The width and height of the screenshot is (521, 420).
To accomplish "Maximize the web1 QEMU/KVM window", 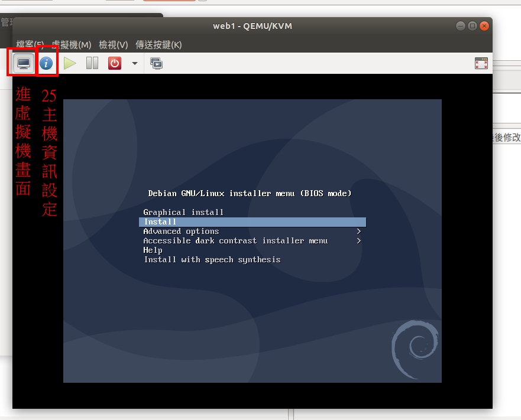I will click(472, 26).
